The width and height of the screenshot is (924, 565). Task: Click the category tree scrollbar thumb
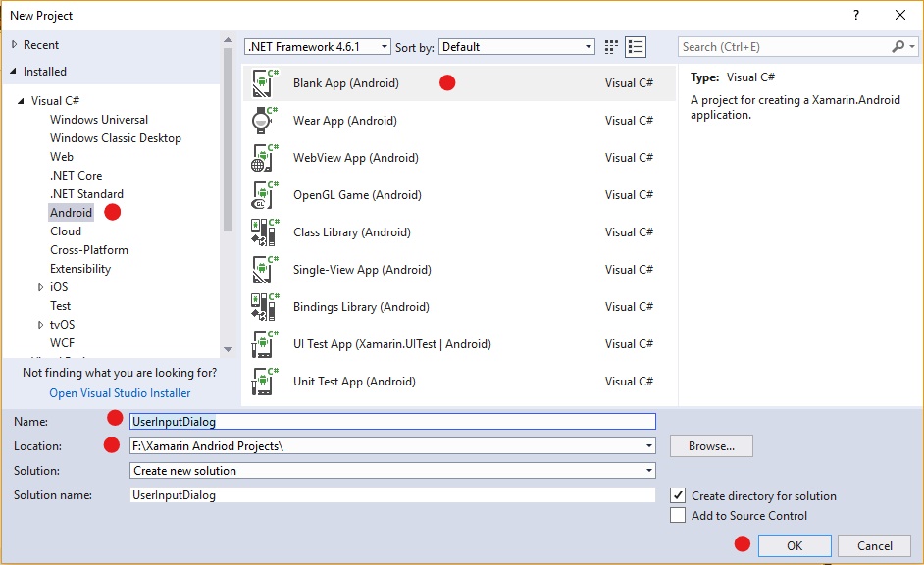[x=228, y=139]
